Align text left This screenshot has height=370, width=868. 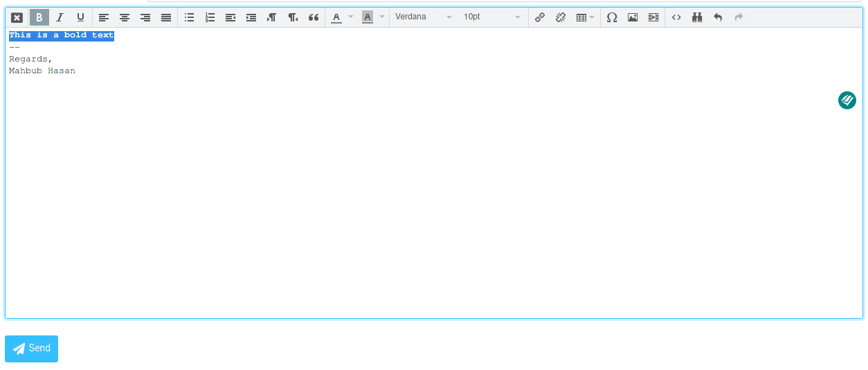(104, 17)
